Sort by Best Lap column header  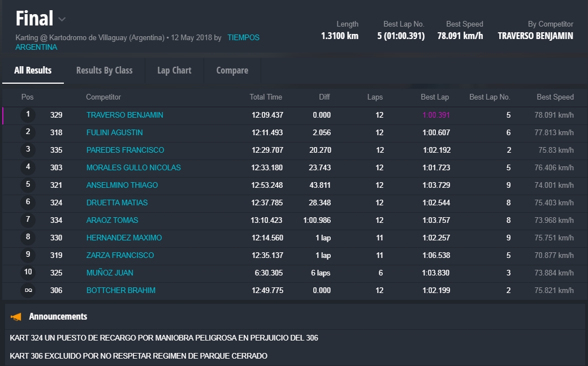[x=434, y=97]
